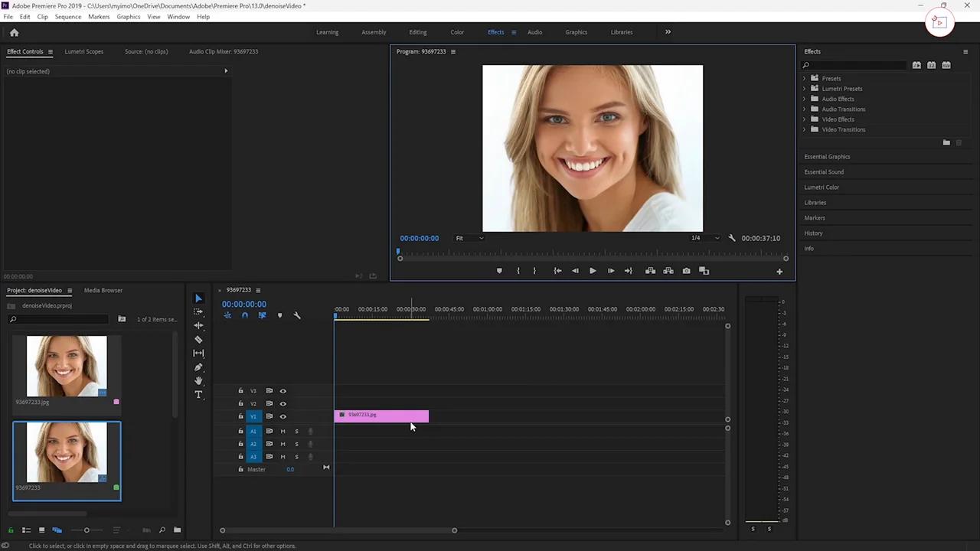Expand the Audio Transitions folder
This screenshot has height=551, width=980.
(804, 109)
